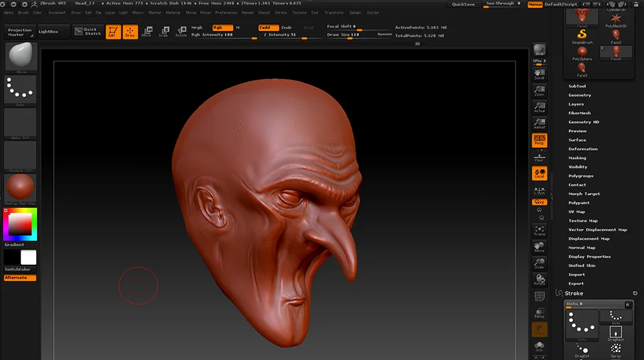Toggle the Floor grid

click(x=539, y=157)
